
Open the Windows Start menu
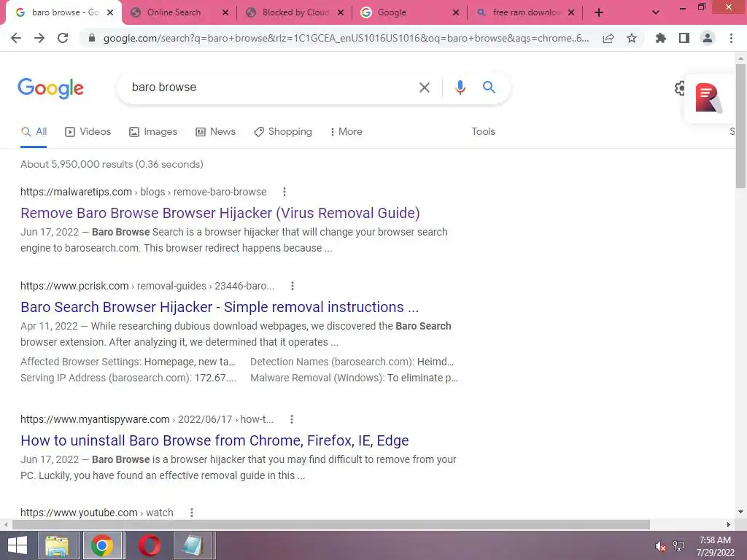click(x=18, y=545)
